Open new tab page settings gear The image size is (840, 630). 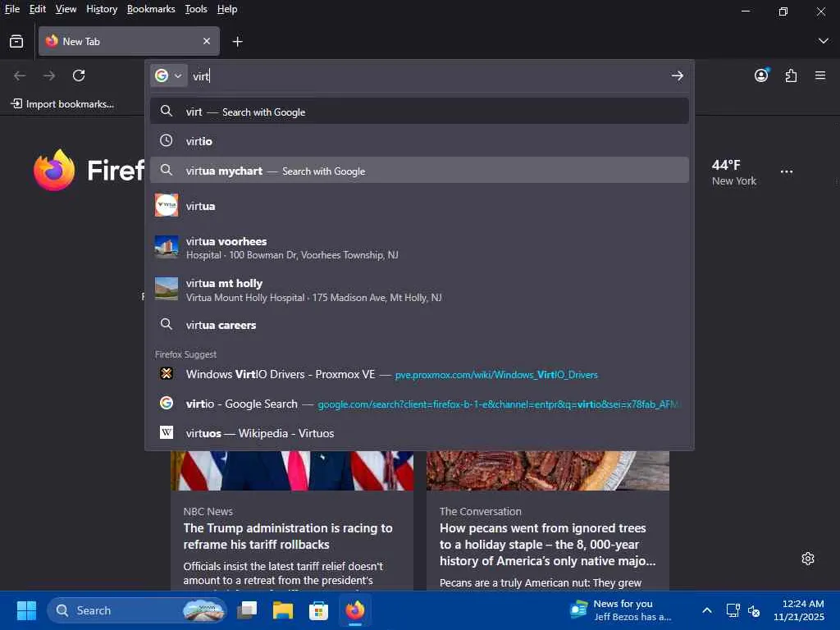807,559
